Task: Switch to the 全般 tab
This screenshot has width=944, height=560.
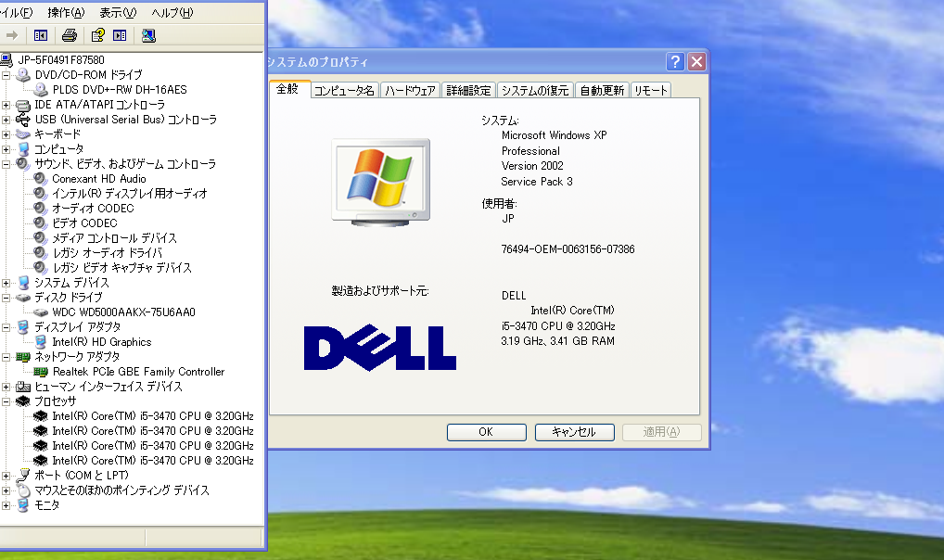Action: point(287,89)
